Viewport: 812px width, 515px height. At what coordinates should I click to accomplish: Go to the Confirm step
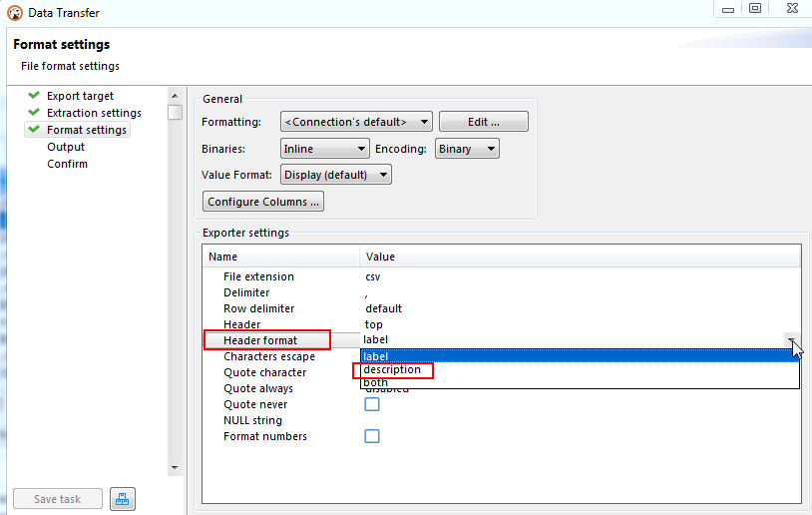tap(67, 164)
